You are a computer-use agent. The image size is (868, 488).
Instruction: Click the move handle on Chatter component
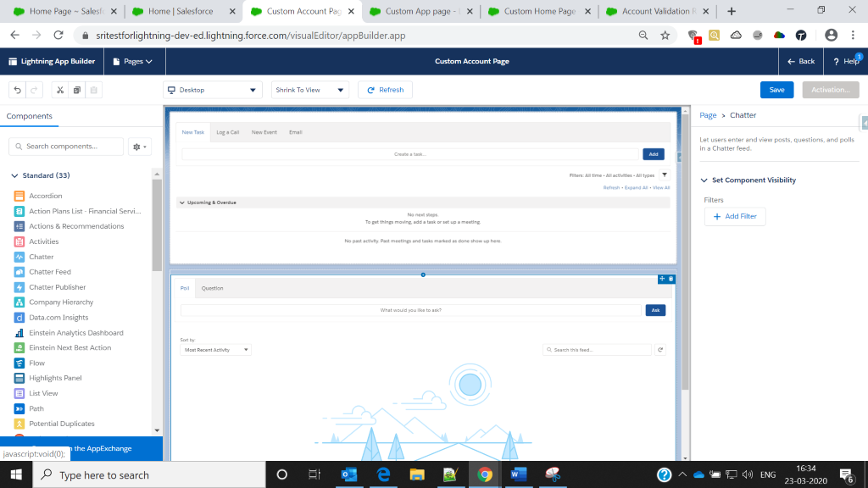[661, 279]
